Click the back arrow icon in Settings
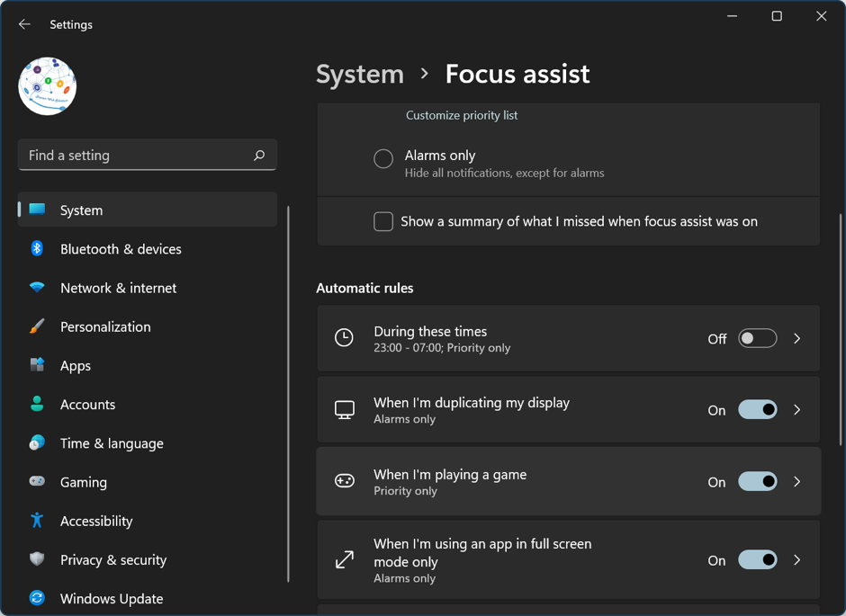 tap(24, 24)
